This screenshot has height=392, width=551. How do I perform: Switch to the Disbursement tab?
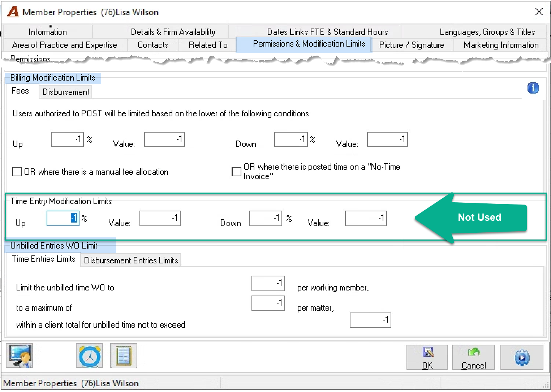(66, 92)
